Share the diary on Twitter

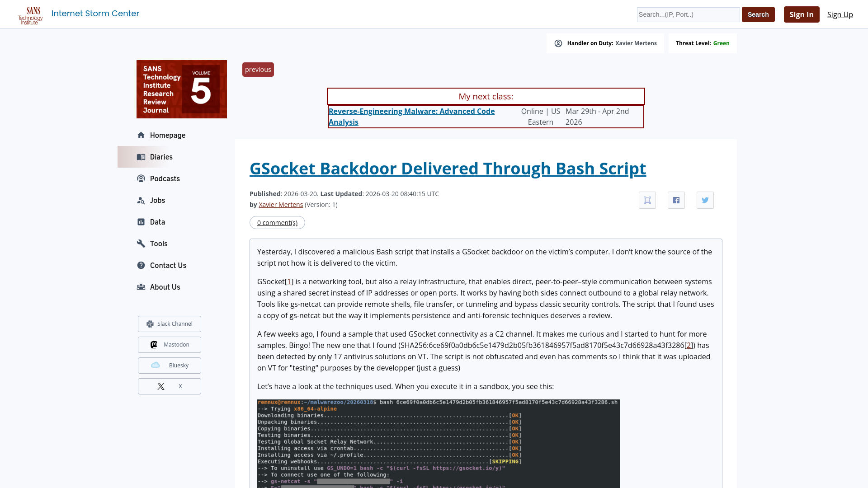[705, 200]
